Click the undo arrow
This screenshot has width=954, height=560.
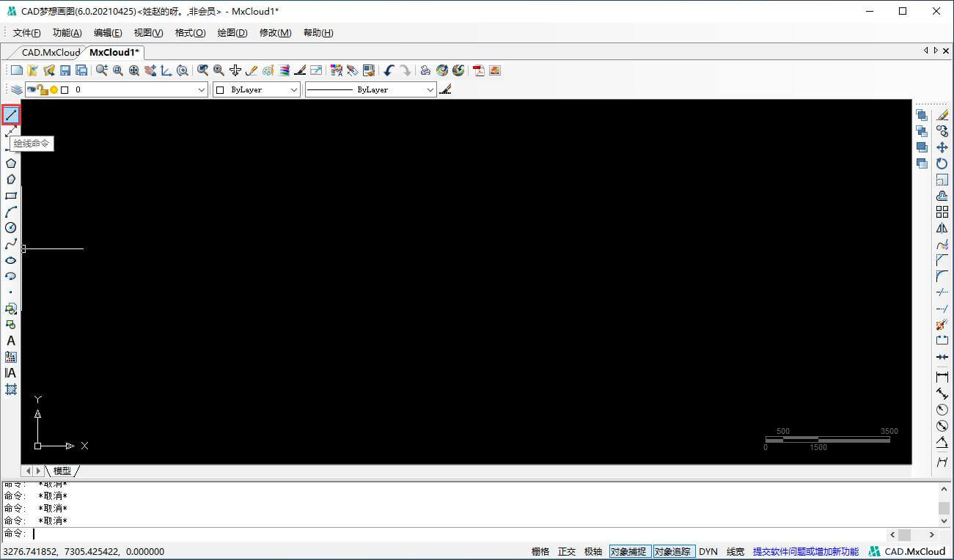pyautogui.click(x=389, y=70)
